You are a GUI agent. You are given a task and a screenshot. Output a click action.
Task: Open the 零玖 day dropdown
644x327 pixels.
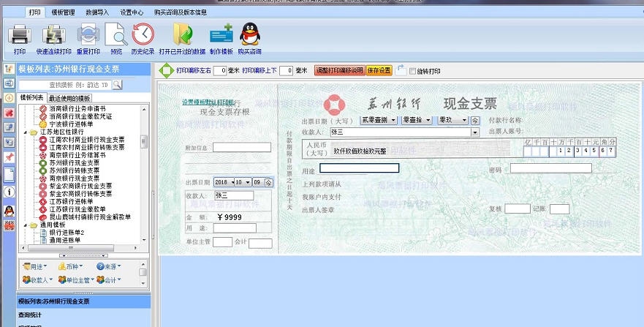coord(464,120)
